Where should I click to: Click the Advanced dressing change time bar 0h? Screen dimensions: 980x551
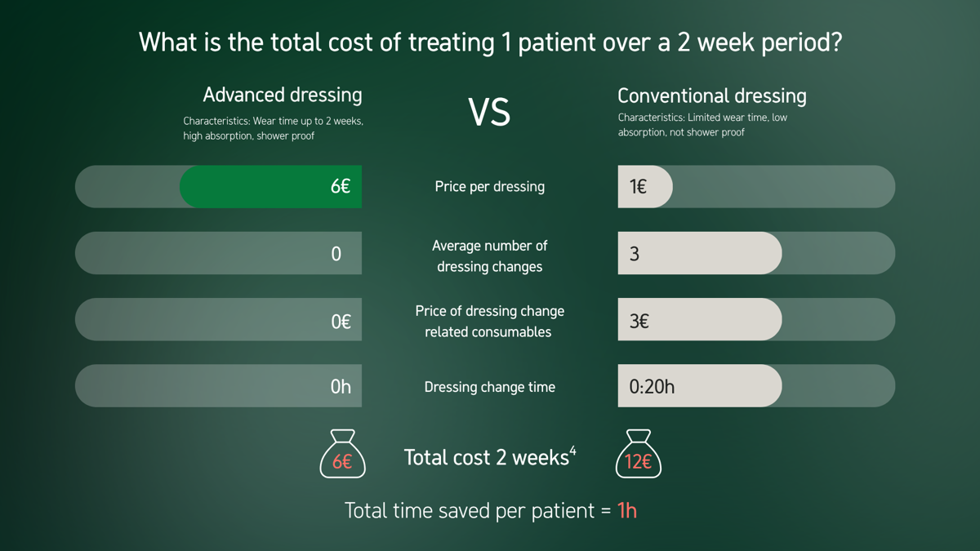pos(219,386)
